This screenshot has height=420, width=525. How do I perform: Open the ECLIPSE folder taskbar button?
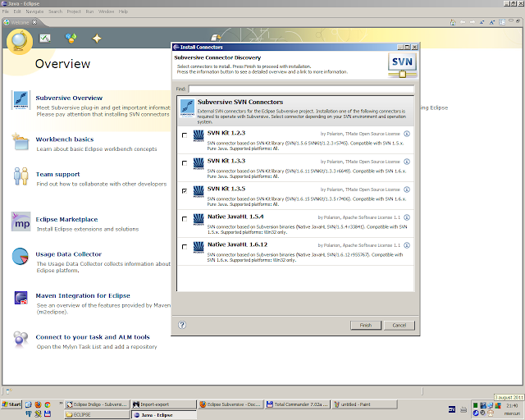[97, 414]
